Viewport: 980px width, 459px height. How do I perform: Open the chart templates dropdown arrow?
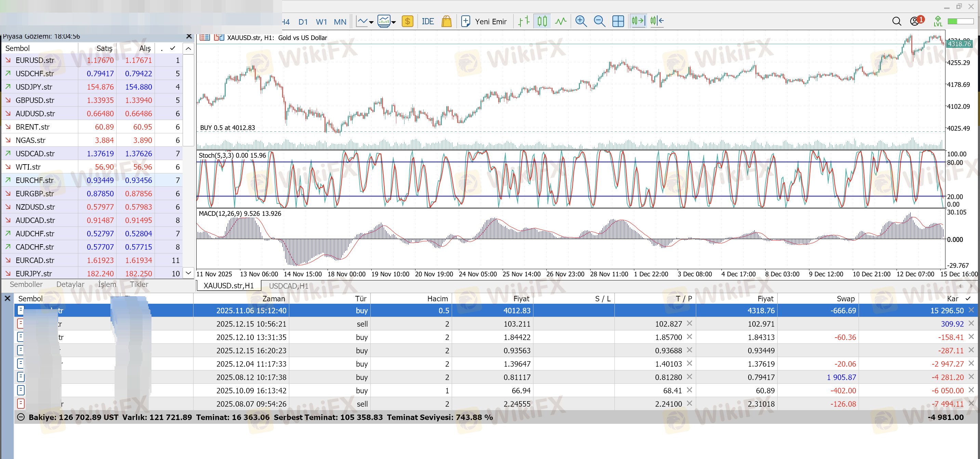click(x=394, y=23)
